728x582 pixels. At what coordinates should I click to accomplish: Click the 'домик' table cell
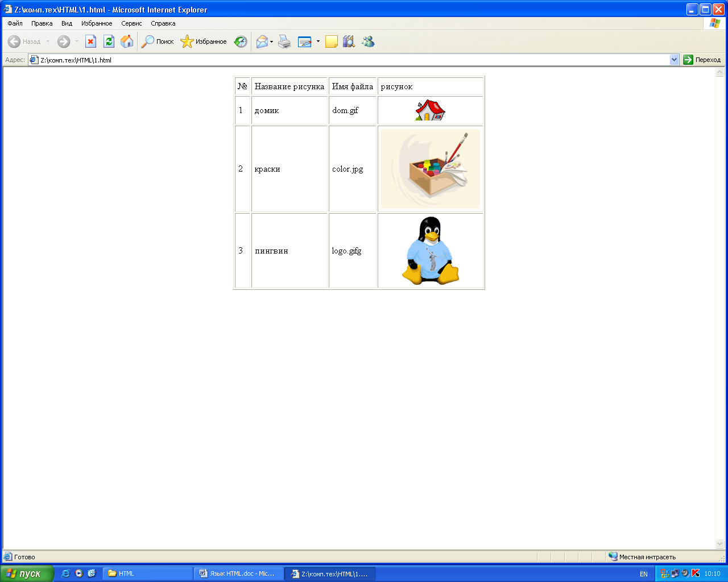289,110
